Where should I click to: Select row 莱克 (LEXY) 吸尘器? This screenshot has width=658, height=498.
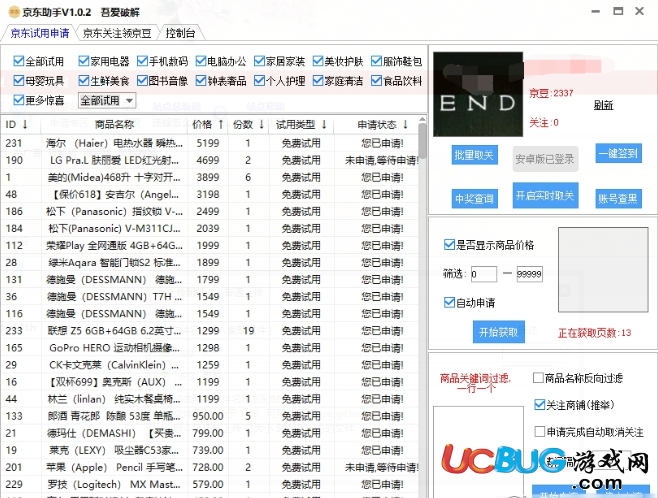(x=210, y=450)
